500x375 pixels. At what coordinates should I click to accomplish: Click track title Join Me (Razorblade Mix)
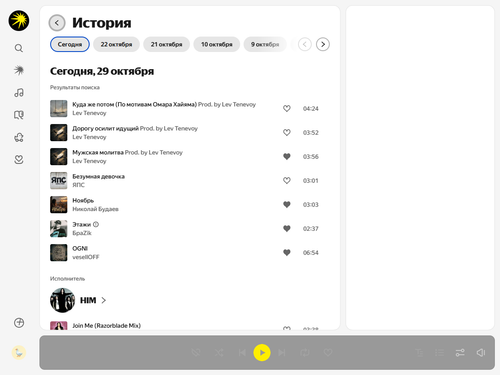tap(107, 325)
